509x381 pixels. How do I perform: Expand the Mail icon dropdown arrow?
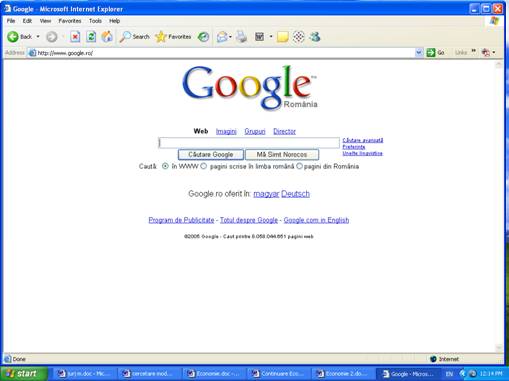(230, 37)
